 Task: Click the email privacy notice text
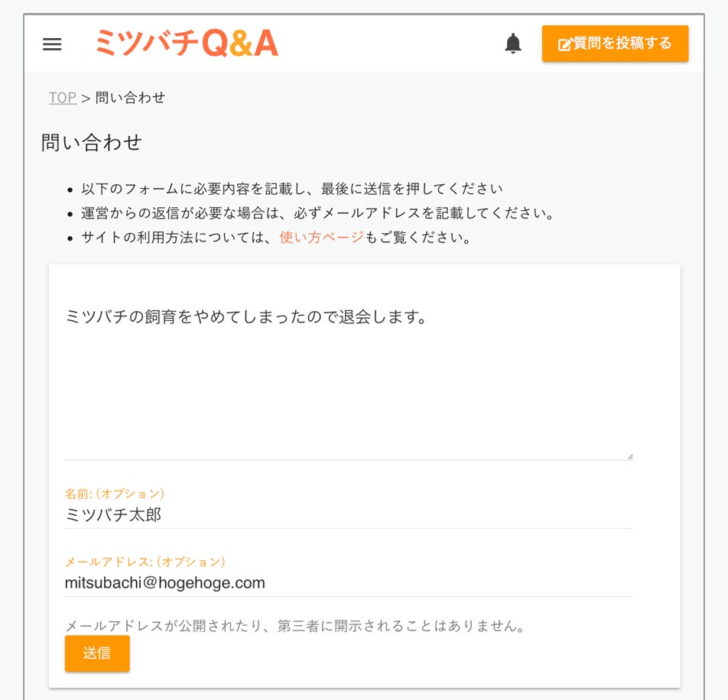tap(295, 626)
